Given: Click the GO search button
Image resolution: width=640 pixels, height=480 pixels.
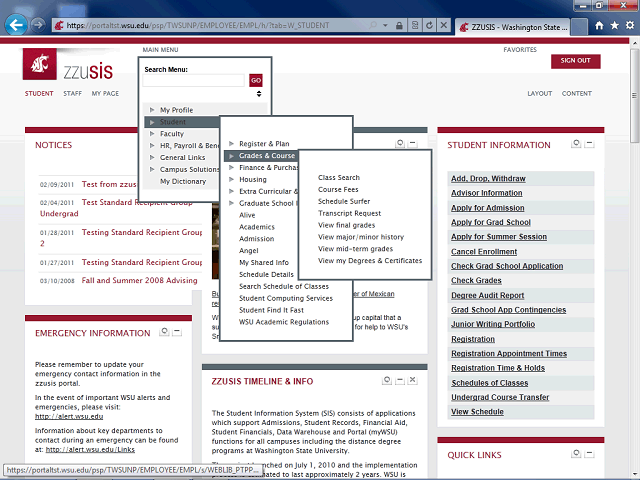Looking at the screenshot, I should (x=256, y=80).
